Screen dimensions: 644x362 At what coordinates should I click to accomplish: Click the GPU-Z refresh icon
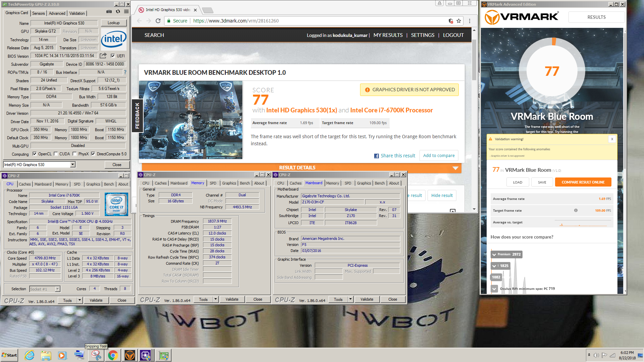click(x=118, y=11)
